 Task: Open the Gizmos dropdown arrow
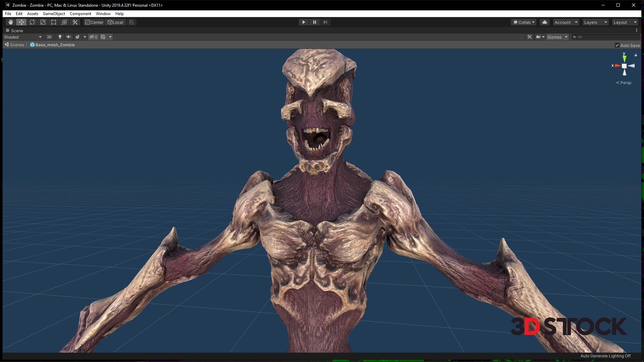click(x=566, y=37)
